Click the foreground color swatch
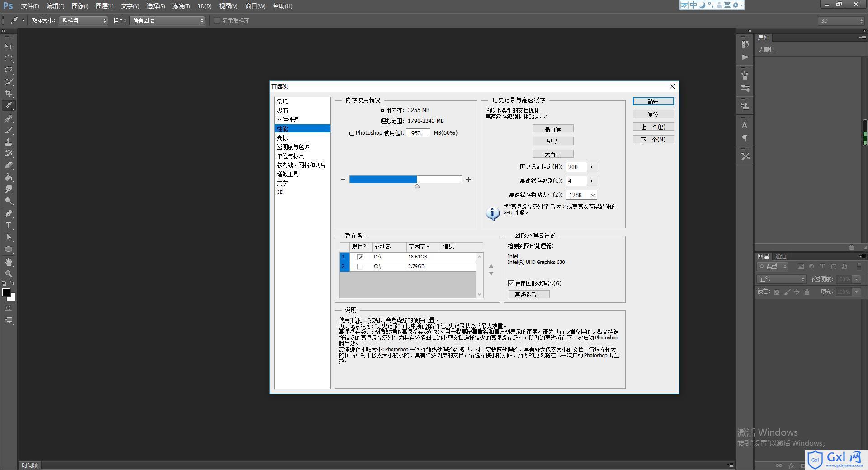Screen dimensions: 868x470 coord(6,292)
